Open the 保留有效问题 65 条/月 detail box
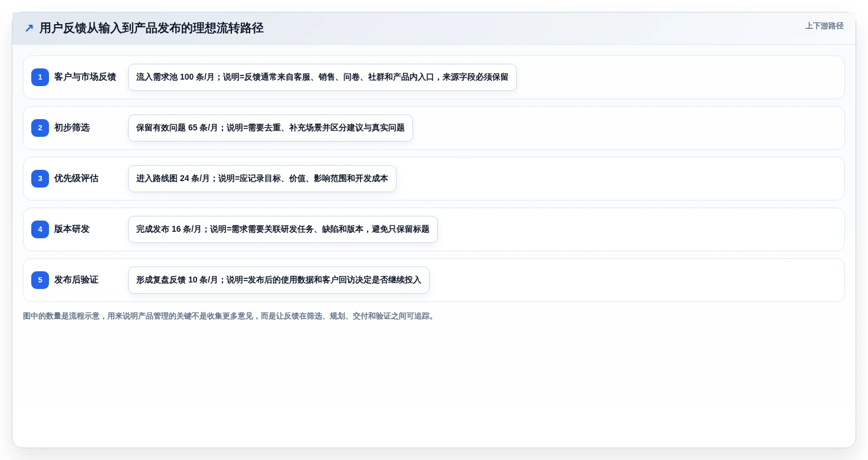 tap(270, 128)
